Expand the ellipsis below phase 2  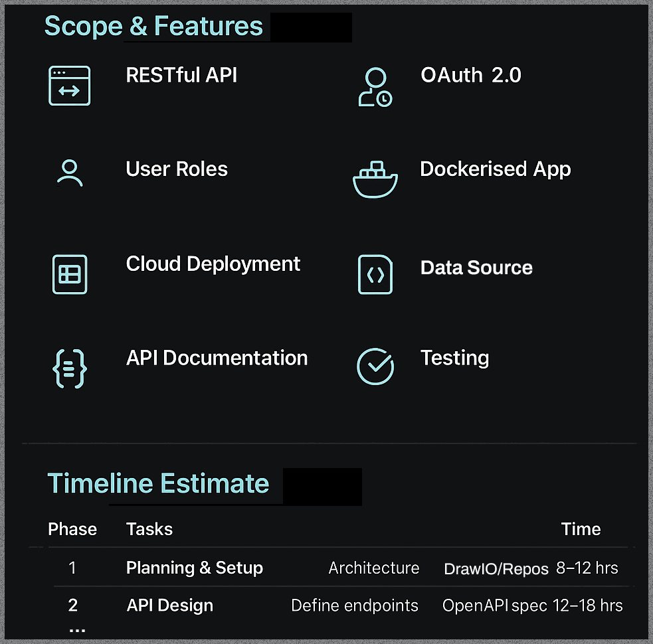point(77,629)
